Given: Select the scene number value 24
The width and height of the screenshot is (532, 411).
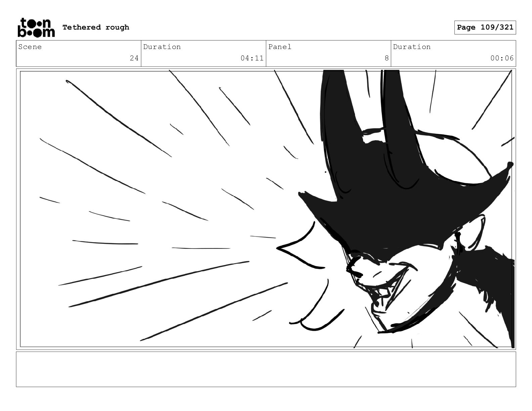Looking at the screenshot, I should (134, 58).
